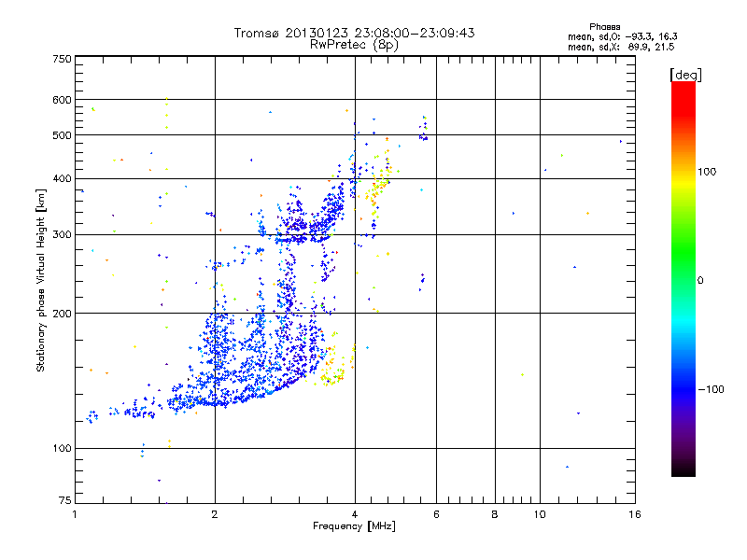Click the x-axis '4' tick label
747x560 pixels.
click(x=355, y=514)
